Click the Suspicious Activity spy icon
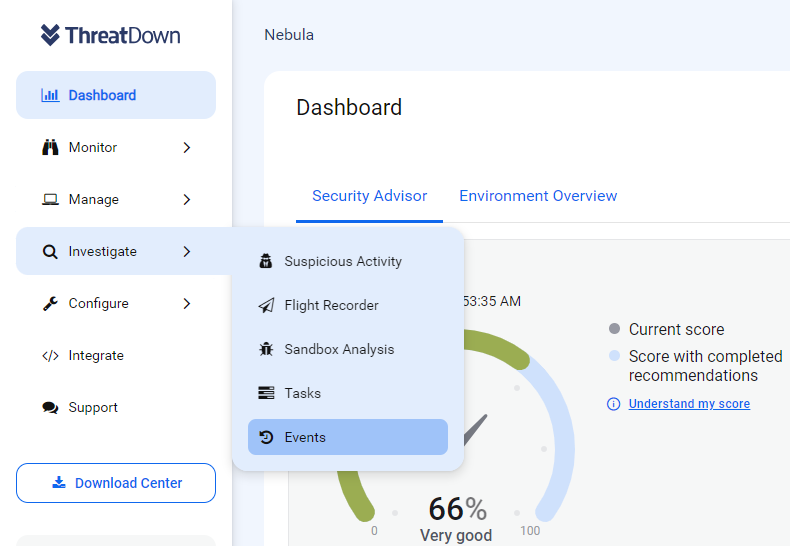Image resolution: width=790 pixels, height=546 pixels. click(266, 261)
